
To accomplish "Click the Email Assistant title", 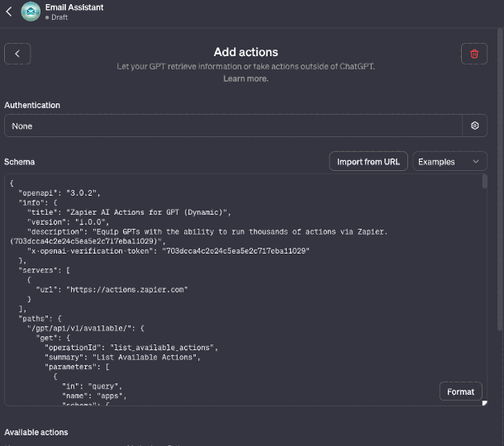I will [x=74, y=7].
